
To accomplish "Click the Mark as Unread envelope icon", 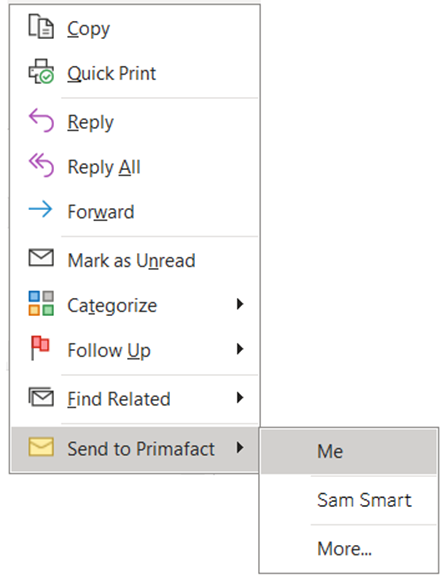I will click(x=41, y=257).
